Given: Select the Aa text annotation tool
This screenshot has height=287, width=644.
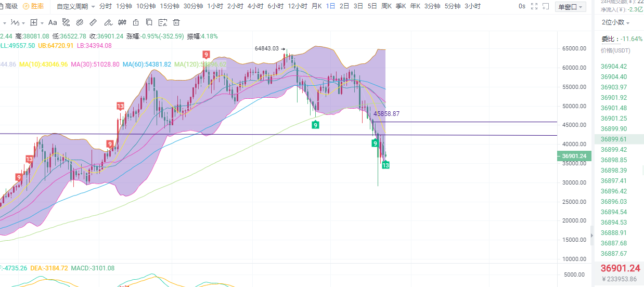Looking at the screenshot, I should click(53, 22).
